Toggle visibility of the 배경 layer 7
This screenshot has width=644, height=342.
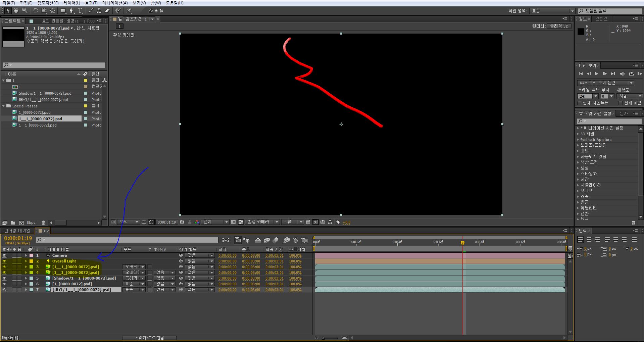pyautogui.click(x=4, y=290)
